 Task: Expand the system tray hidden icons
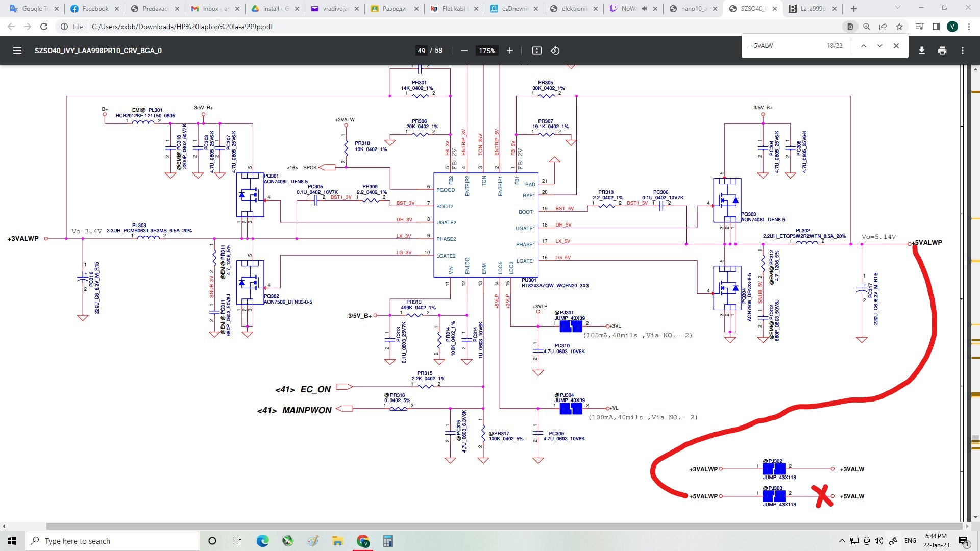pyautogui.click(x=842, y=541)
